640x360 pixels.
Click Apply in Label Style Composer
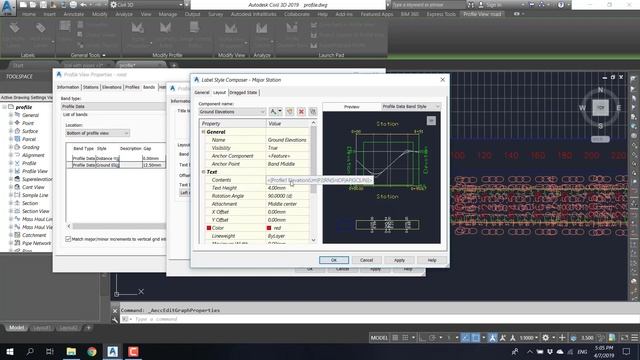pyautogui.click(x=399, y=260)
